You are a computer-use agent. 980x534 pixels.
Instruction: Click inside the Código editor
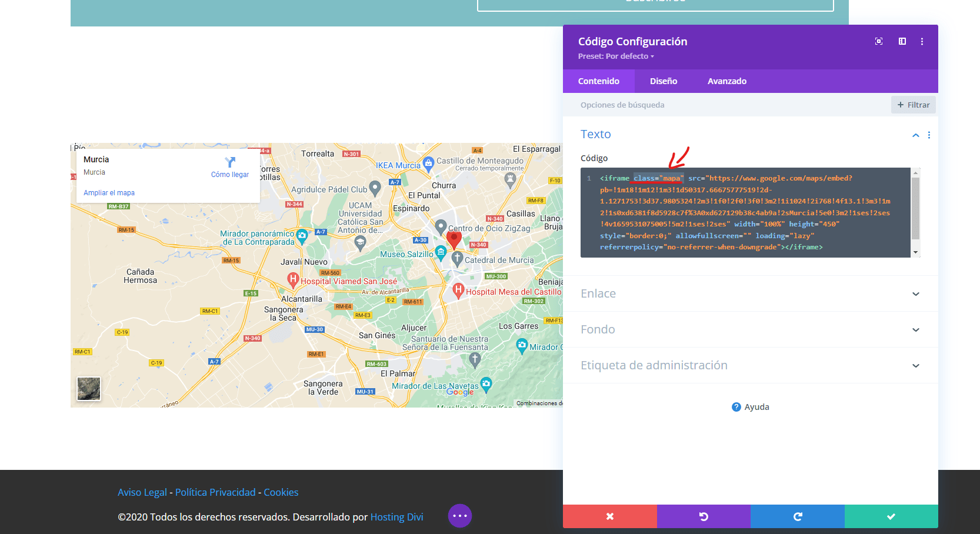[x=745, y=212]
